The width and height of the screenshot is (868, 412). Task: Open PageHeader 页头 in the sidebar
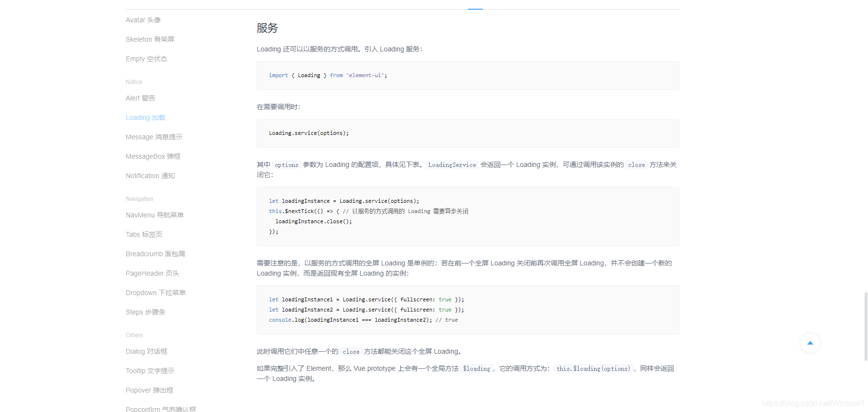click(152, 273)
